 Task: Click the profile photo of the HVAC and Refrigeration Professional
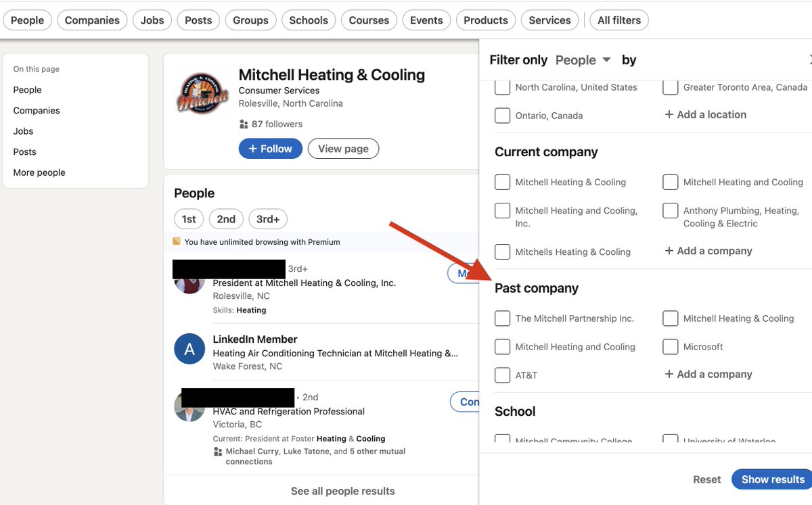pyautogui.click(x=189, y=406)
